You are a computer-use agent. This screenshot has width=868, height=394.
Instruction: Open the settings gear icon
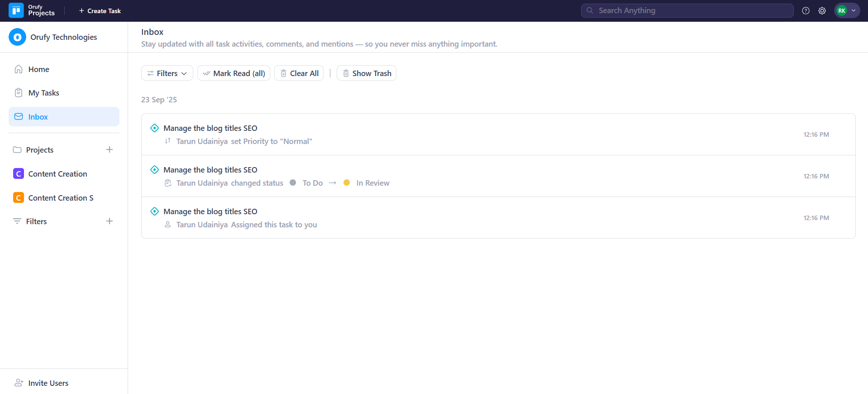[822, 11]
